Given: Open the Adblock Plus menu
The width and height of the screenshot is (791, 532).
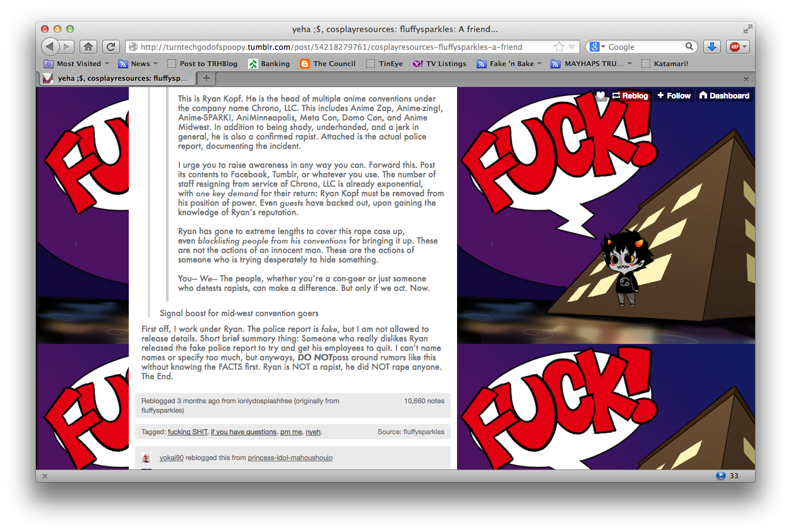Looking at the screenshot, I should [x=737, y=47].
